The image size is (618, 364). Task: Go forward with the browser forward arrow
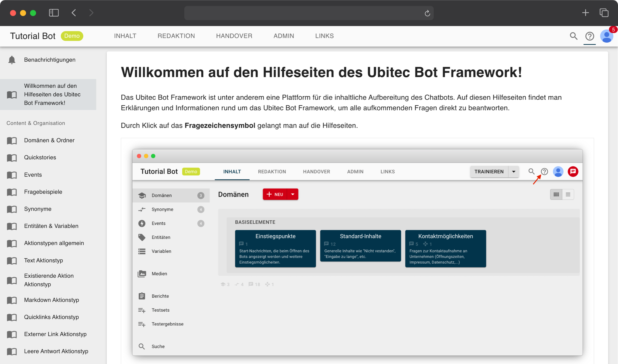coord(91,13)
